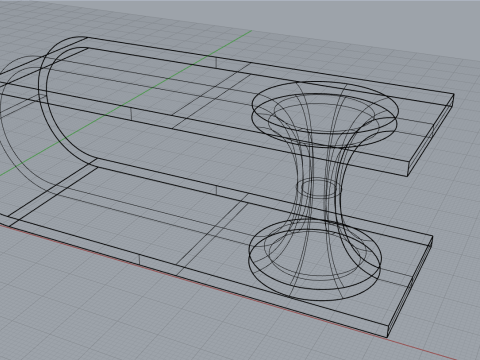Viewport: 480px width, 360px height.
Task: Select right end face of lower plate
Action: (x=410, y=287)
